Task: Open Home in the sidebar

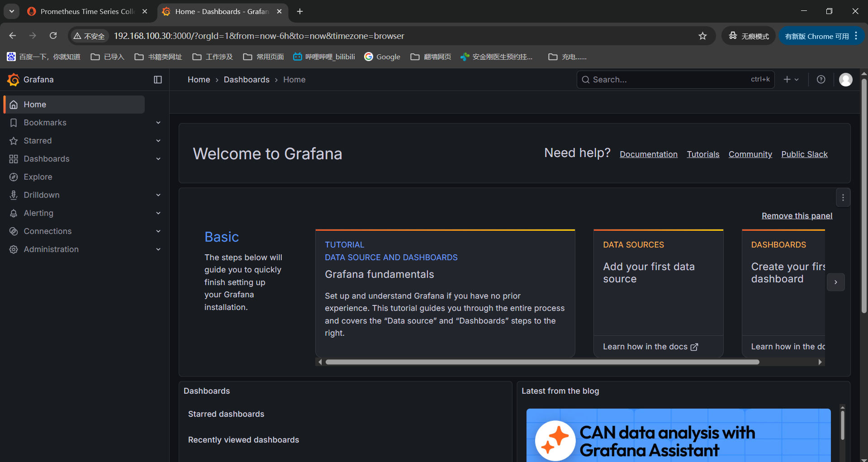Action: pos(74,105)
